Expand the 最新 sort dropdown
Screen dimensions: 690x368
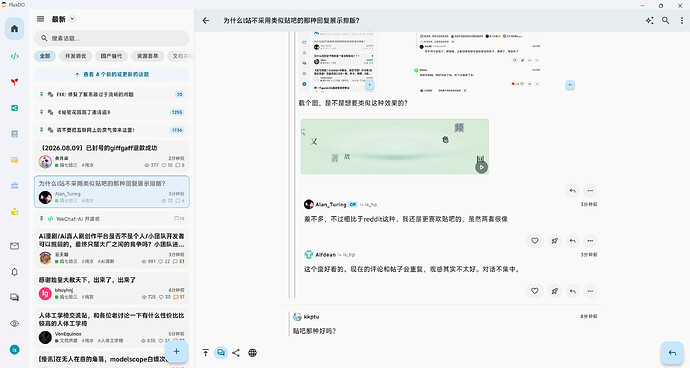pos(72,19)
